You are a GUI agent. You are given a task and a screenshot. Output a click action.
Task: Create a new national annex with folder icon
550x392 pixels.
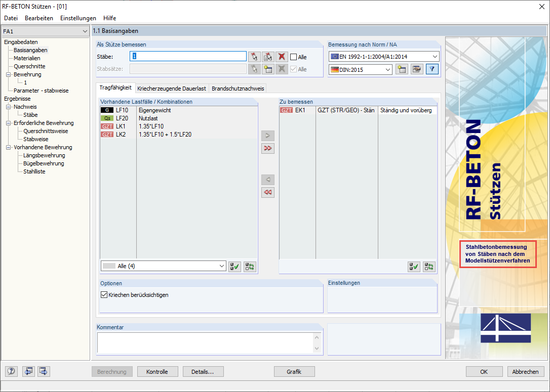point(402,69)
